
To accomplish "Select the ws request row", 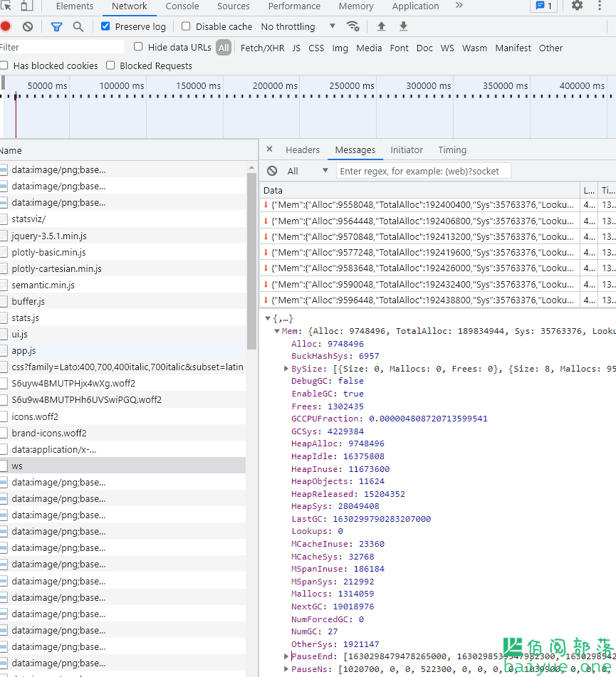I will tap(122, 466).
